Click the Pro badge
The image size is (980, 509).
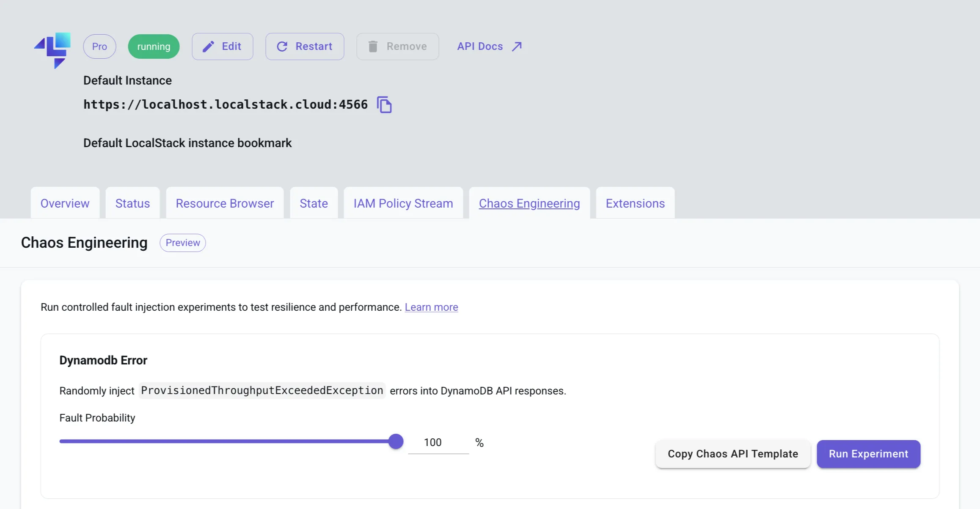coord(99,47)
